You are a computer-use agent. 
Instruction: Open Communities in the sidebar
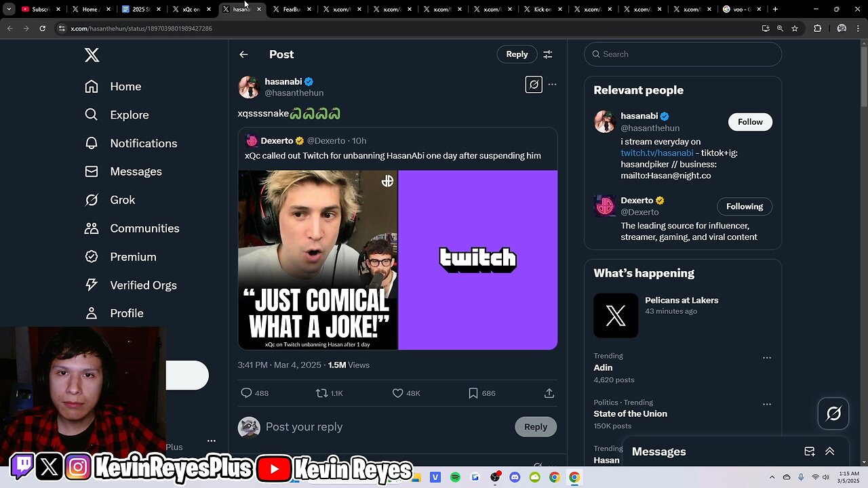point(132,228)
